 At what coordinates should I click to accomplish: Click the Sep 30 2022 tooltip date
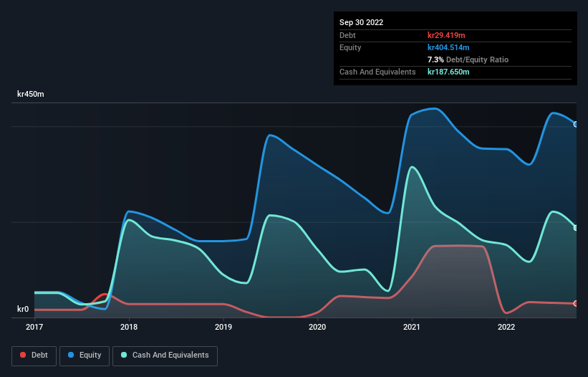[x=361, y=22]
